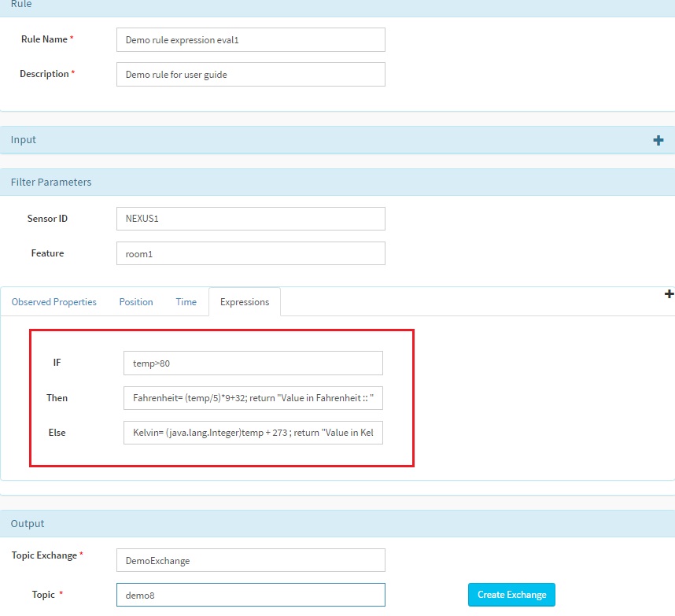Screen dimensions: 675x616
Task: Click the Then expression Fahrenheit field
Action: coord(253,398)
